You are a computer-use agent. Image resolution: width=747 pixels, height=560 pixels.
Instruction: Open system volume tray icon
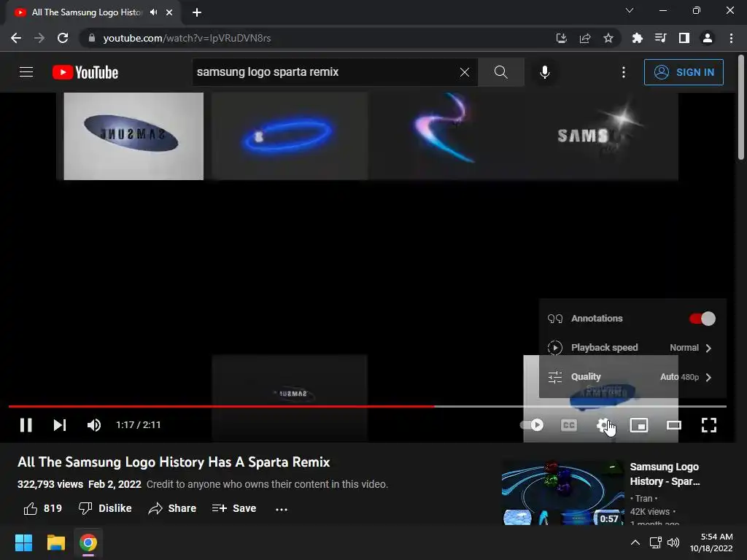[673, 542]
